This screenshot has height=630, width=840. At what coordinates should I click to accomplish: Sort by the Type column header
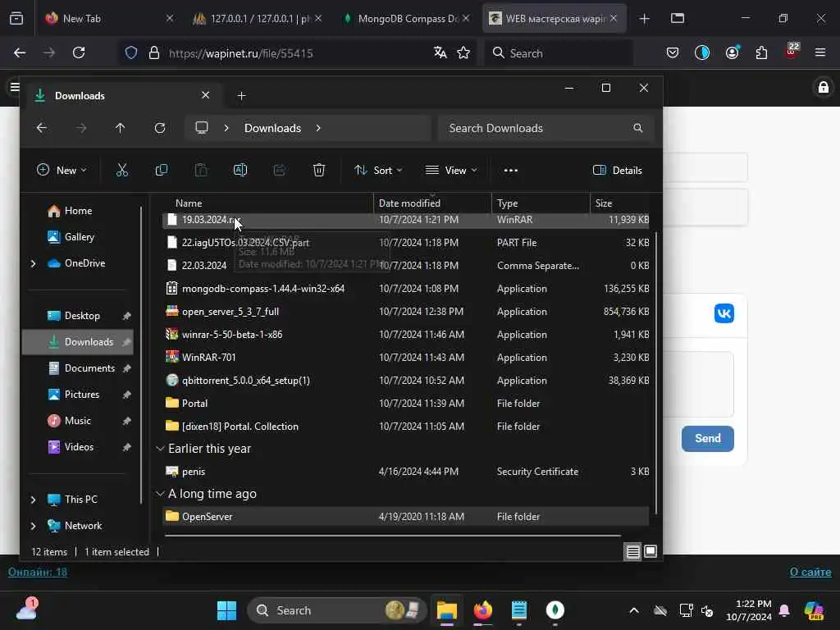pyautogui.click(x=541, y=203)
